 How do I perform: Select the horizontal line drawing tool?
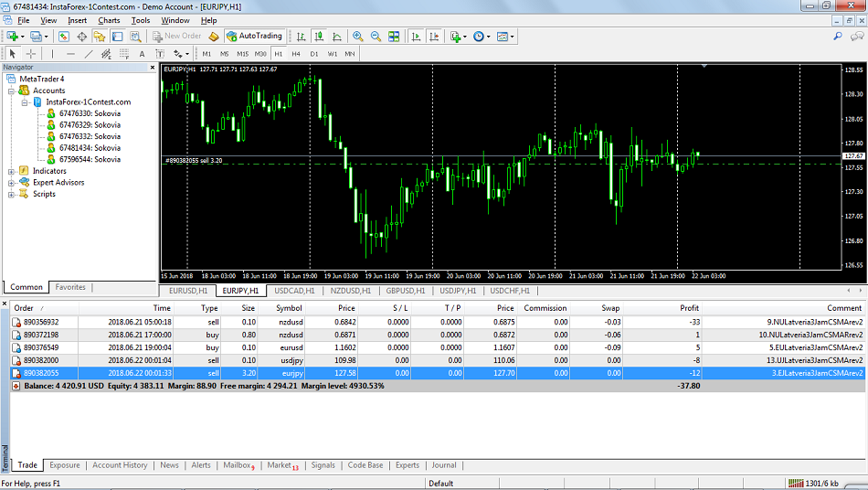point(70,54)
